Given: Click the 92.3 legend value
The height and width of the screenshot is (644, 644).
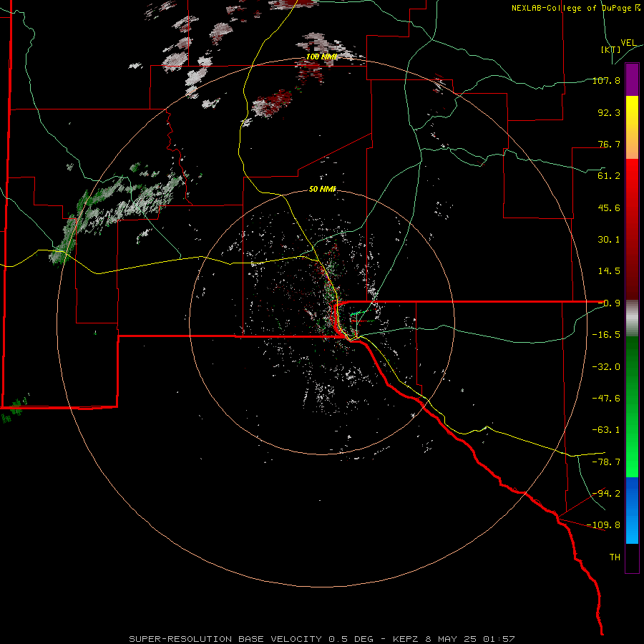Looking at the screenshot, I should pyautogui.click(x=609, y=112).
